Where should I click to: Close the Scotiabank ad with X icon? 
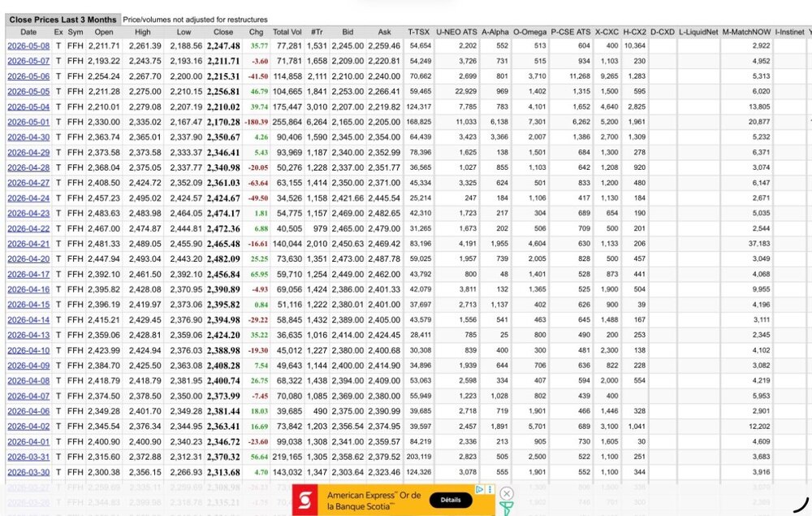click(507, 493)
